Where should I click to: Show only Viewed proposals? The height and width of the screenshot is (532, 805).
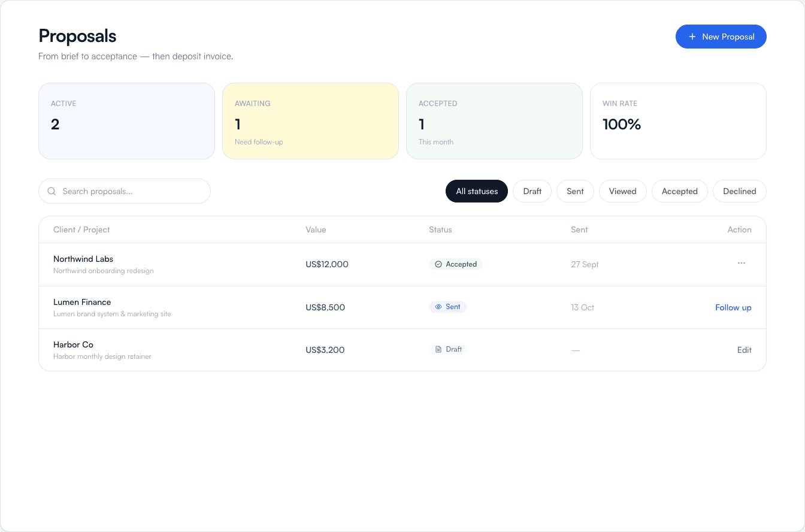click(x=622, y=191)
